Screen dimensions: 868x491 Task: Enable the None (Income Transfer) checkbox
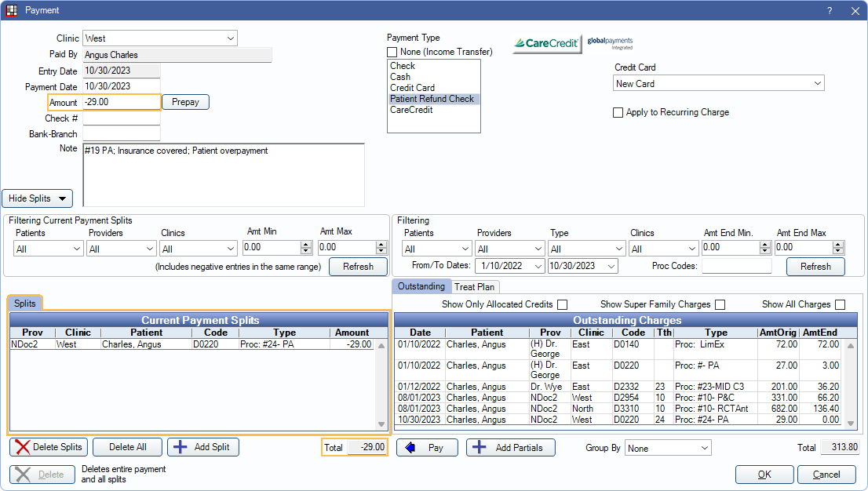[392, 52]
